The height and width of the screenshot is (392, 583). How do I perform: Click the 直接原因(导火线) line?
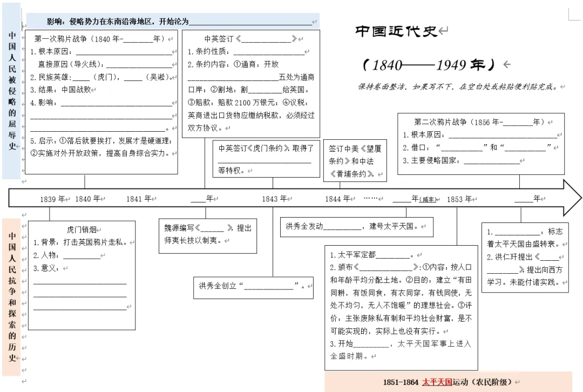point(105,64)
